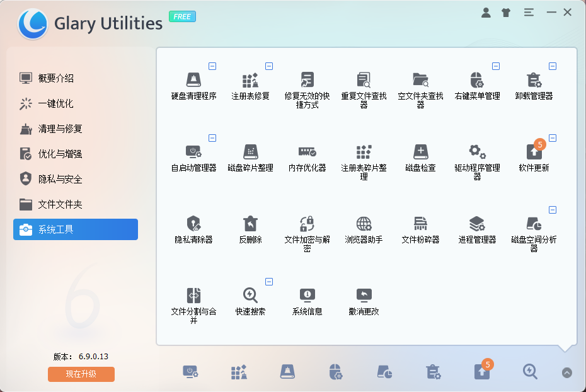The width and height of the screenshot is (586, 392).
Task: Select 文件文件夹 sidebar item
Action: (x=76, y=204)
